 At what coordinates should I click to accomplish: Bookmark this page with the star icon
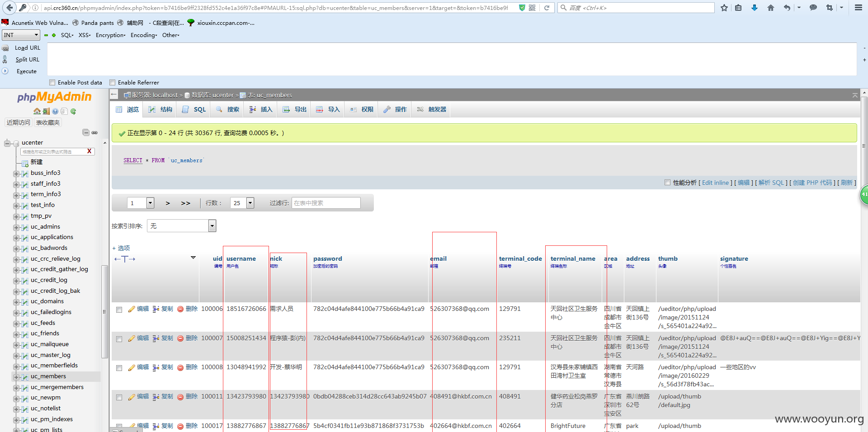724,8
